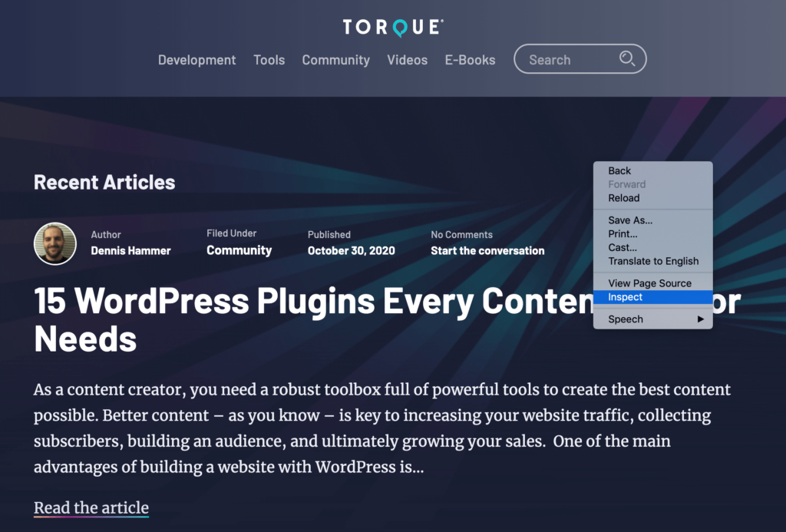Click Read the article link

pos(91,507)
